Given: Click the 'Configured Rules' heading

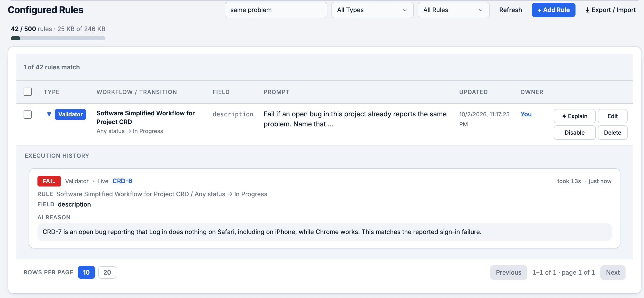Looking at the screenshot, I should click(45, 10).
